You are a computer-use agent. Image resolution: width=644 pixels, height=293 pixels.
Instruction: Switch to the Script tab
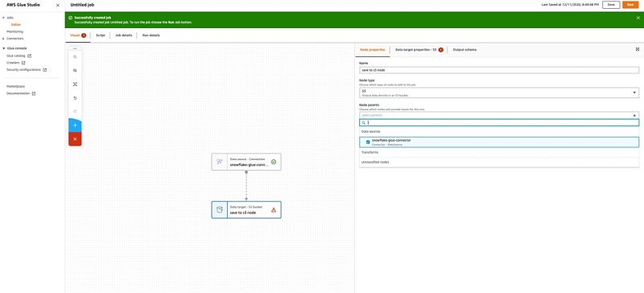(100, 35)
